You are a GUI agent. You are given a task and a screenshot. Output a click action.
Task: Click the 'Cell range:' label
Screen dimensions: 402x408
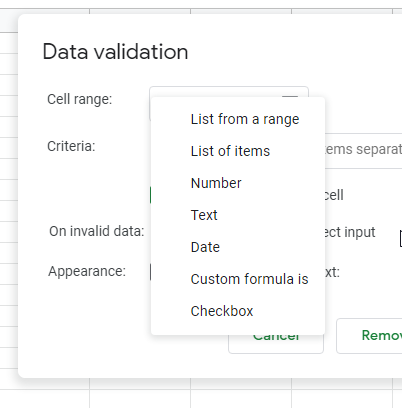point(80,99)
